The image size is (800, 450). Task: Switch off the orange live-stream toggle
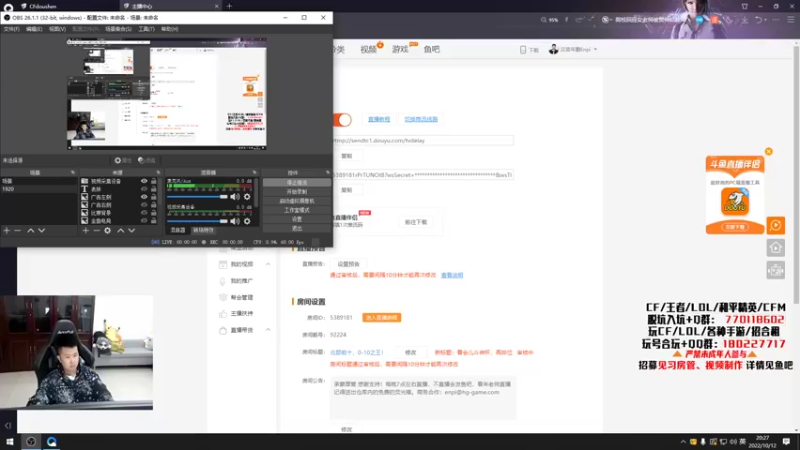click(342, 120)
